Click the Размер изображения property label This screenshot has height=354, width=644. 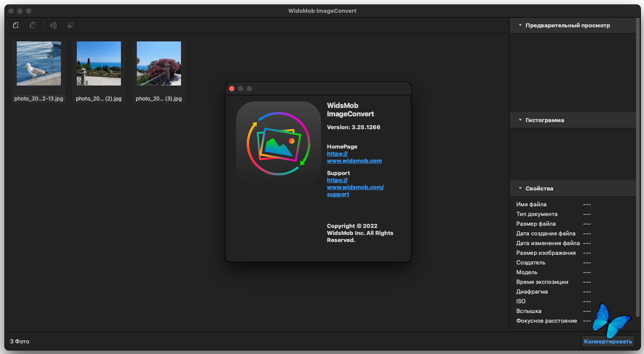tap(546, 253)
